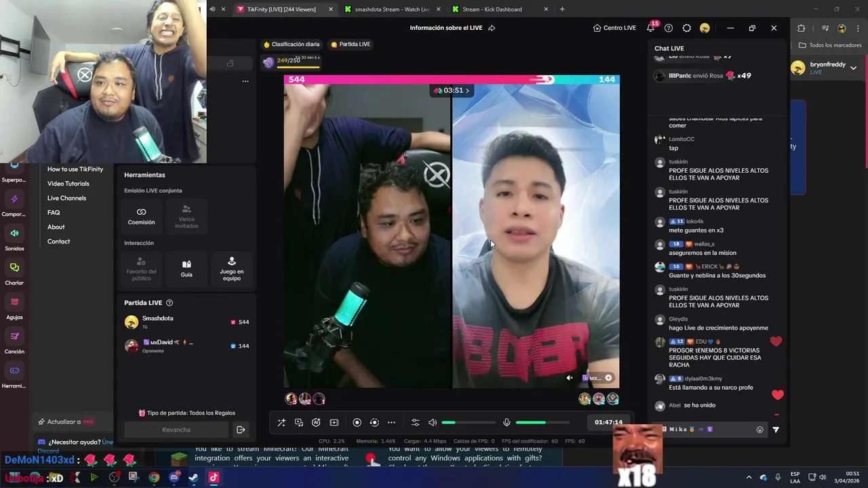Open Steam from the taskbar
Screen dimensions: 868x488
193,477
